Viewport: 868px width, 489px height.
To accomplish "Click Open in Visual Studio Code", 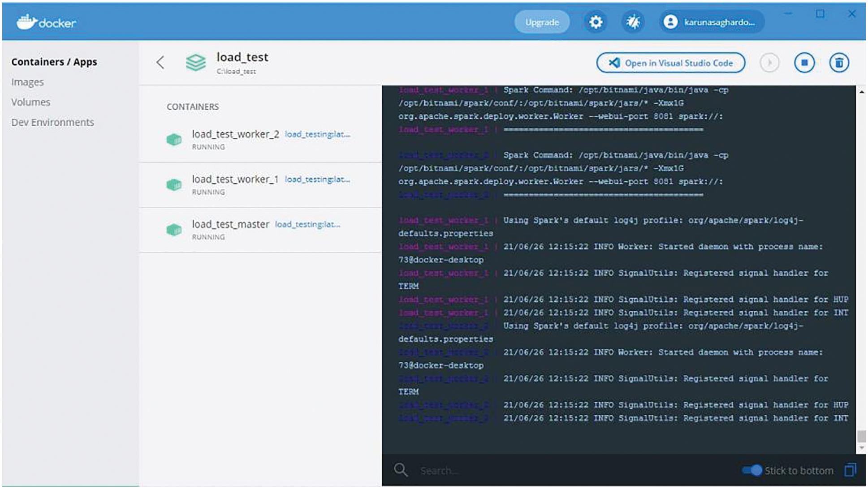I will click(x=670, y=63).
